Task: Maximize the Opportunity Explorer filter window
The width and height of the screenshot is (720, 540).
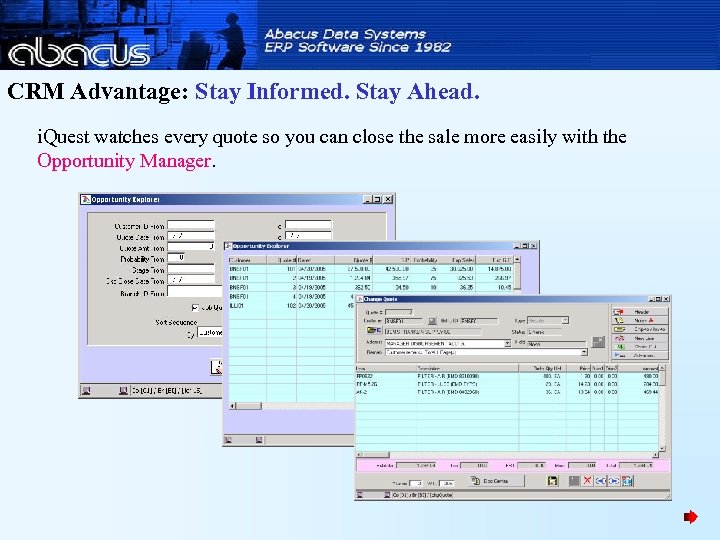Action: tap(377, 199)
